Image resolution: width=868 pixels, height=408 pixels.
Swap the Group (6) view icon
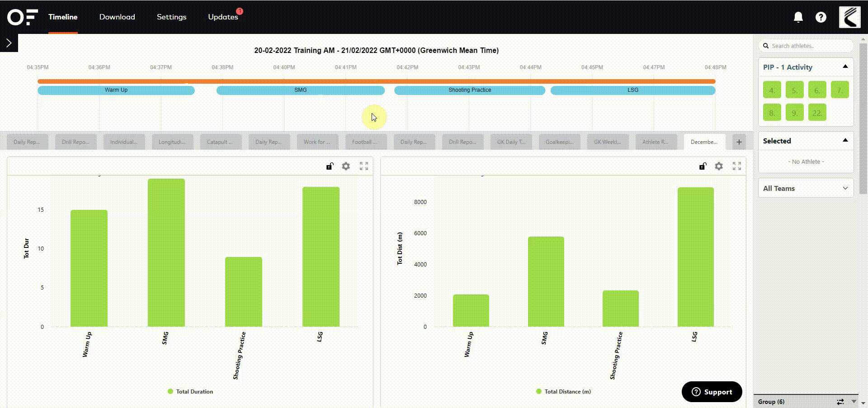840,402
